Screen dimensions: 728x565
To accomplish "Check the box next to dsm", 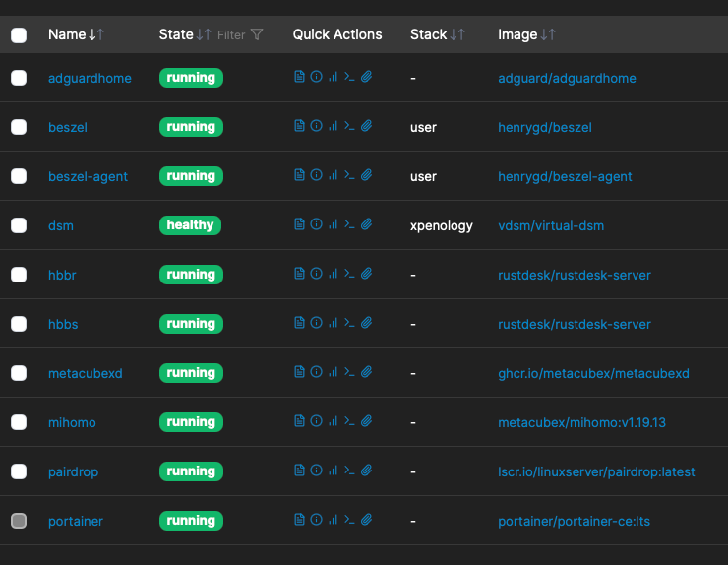I will pyautogui.click(x=19, y=225).
